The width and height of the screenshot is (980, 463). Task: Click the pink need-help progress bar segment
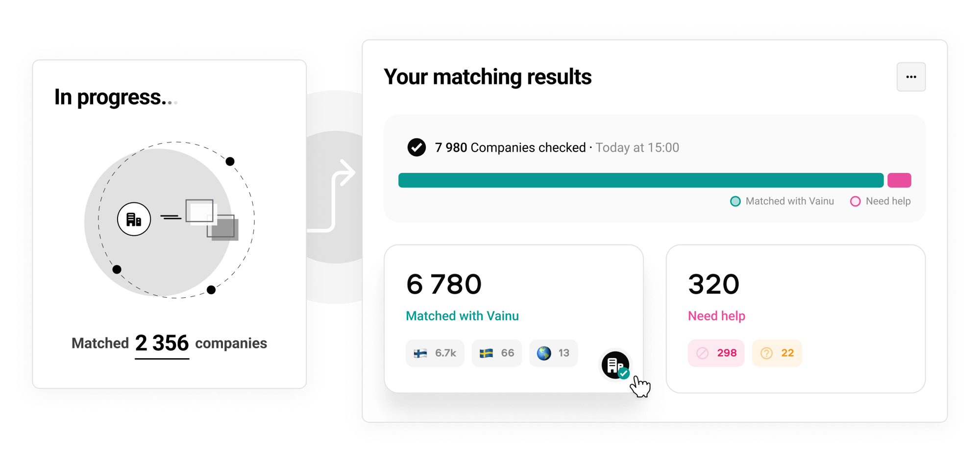coord(899,180)
